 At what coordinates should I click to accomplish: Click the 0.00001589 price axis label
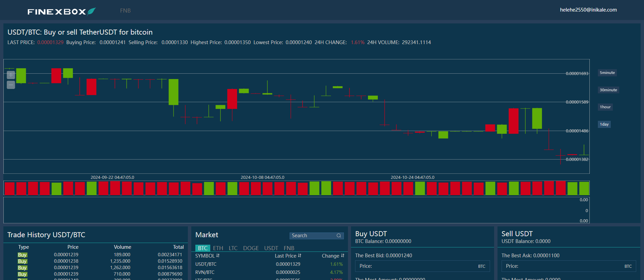[x=577, y=102]
